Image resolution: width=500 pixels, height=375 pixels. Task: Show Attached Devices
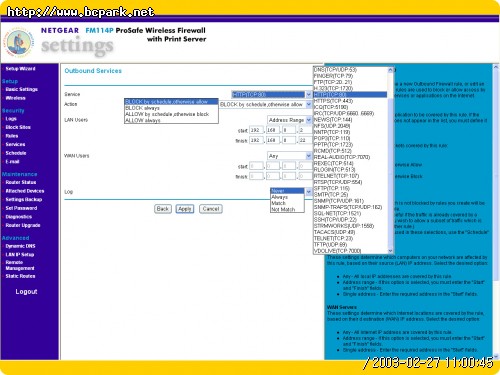(25, 191)
